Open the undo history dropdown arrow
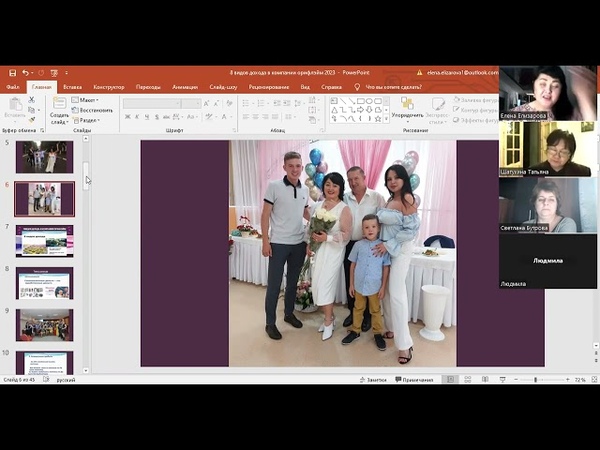 tap(32, 73)
